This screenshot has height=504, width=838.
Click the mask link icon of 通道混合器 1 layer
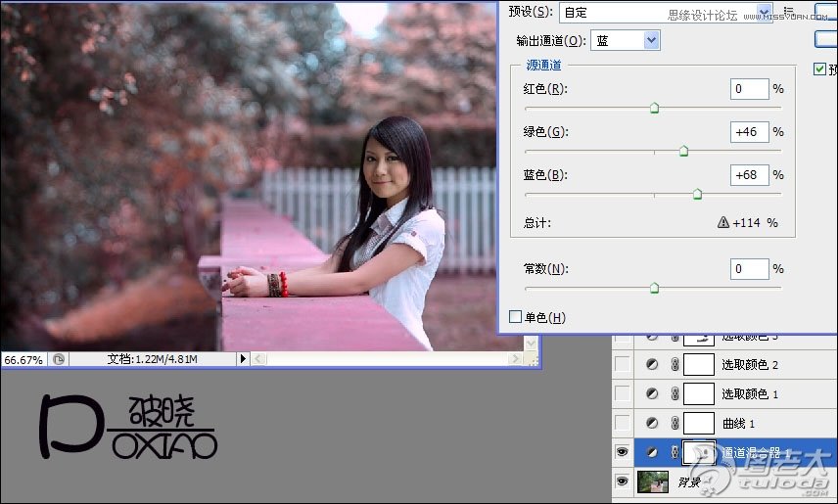point(675,452)
